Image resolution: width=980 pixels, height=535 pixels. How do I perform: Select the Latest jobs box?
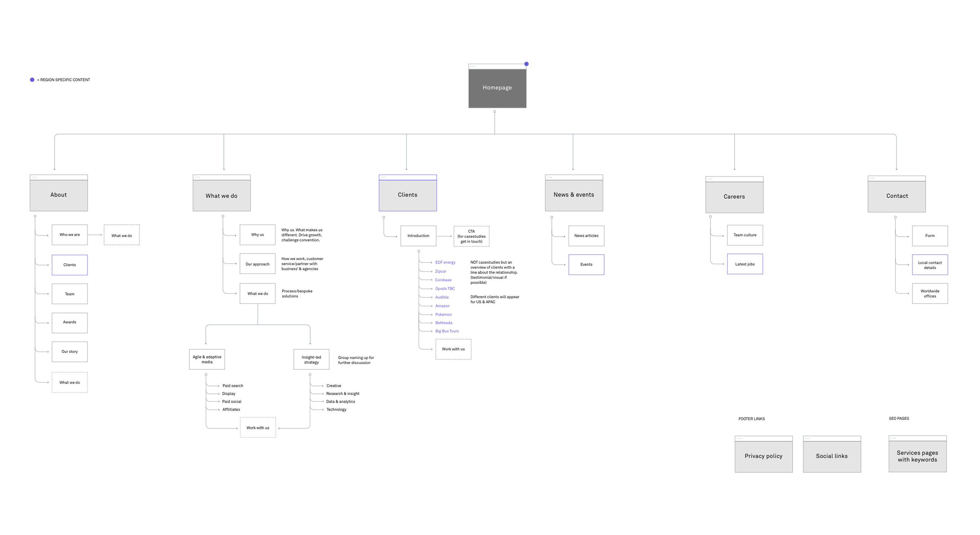tap(745, 264)
